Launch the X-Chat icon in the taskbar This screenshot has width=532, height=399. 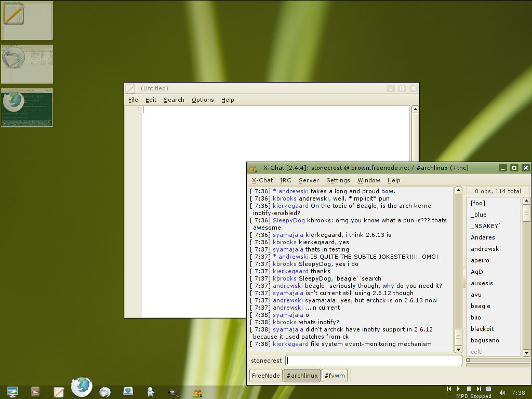tap(197, 393)
